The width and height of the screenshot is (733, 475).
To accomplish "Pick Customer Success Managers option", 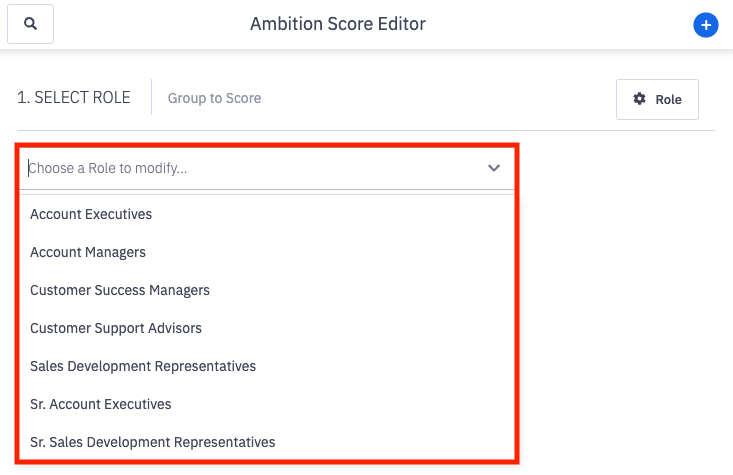I will click(x=120, y=290).
